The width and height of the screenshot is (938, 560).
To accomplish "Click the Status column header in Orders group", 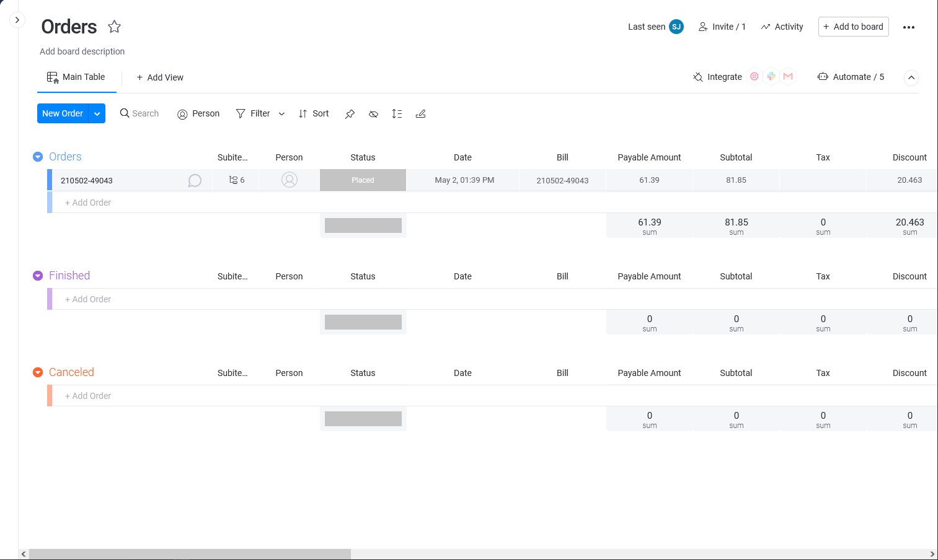I will (x=363, y=157).
